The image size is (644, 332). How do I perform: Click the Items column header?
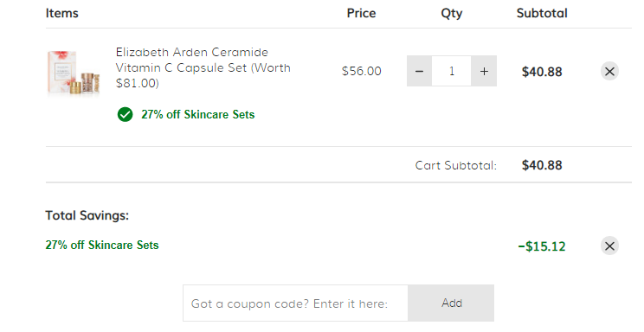coord(61,13)
